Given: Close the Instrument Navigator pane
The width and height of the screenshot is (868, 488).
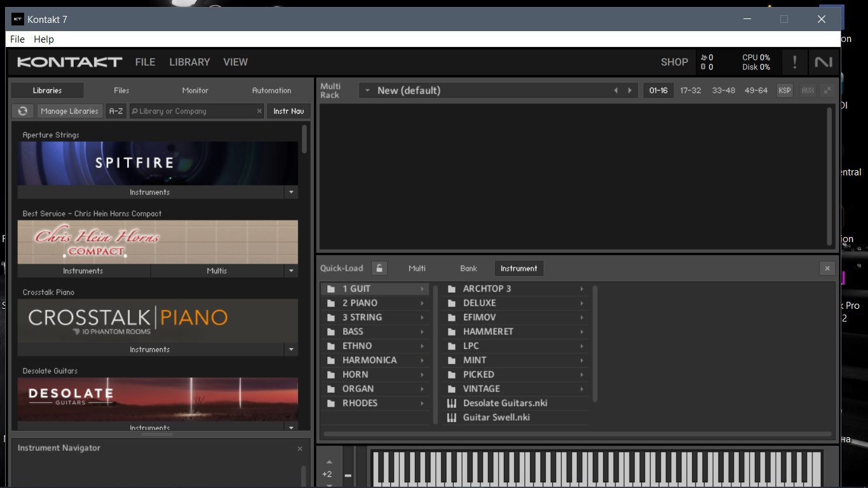Looking at the screenshot, I should [300, 449].
